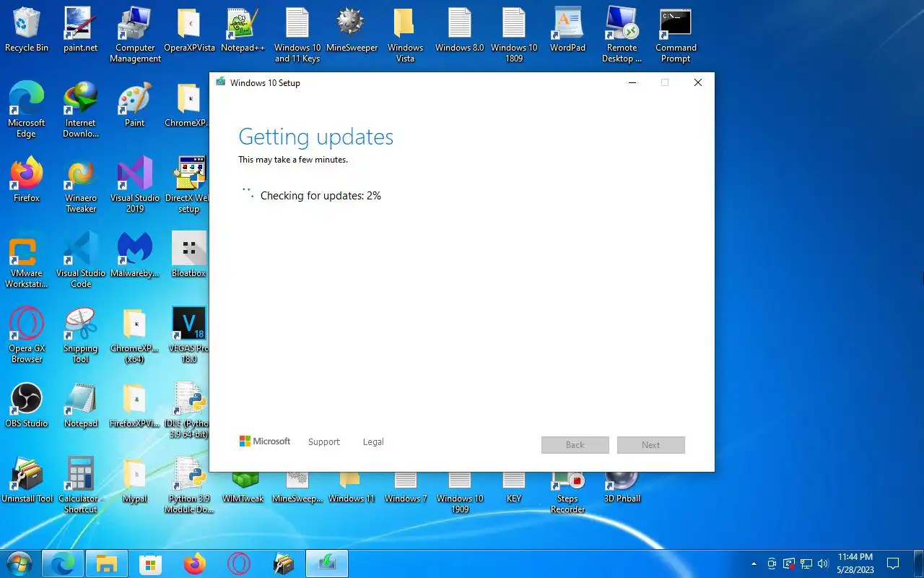924x578 pixels.
Task: Select the MineSweeper icon in the top row
Action: (x=352, y=30)
